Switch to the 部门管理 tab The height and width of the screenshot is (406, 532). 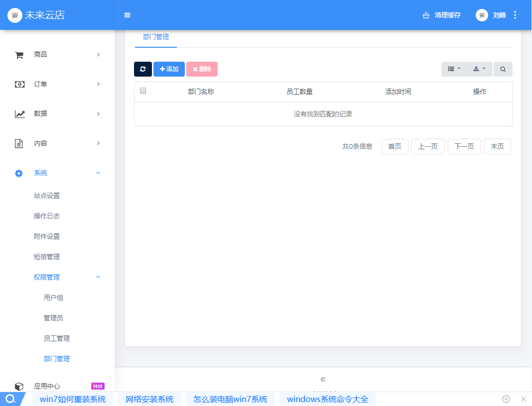point(156,37)
